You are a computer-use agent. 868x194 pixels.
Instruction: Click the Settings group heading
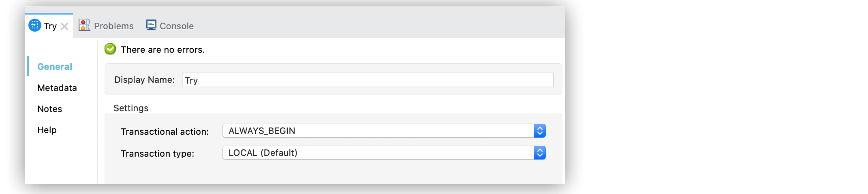click(x=131, y=108)
